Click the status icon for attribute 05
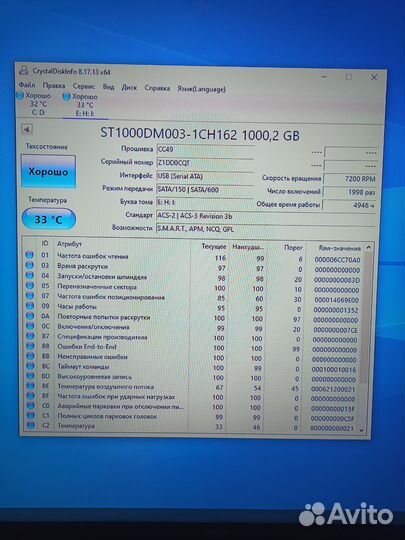The height and width of the screenshot is (540, 405). (30, 285)
